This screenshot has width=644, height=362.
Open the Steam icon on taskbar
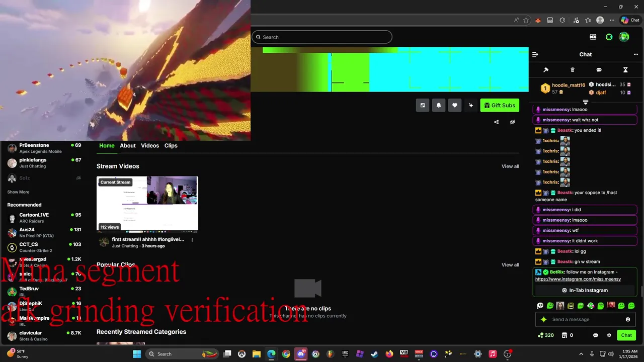pyautogui.click(x=374, y=354)
